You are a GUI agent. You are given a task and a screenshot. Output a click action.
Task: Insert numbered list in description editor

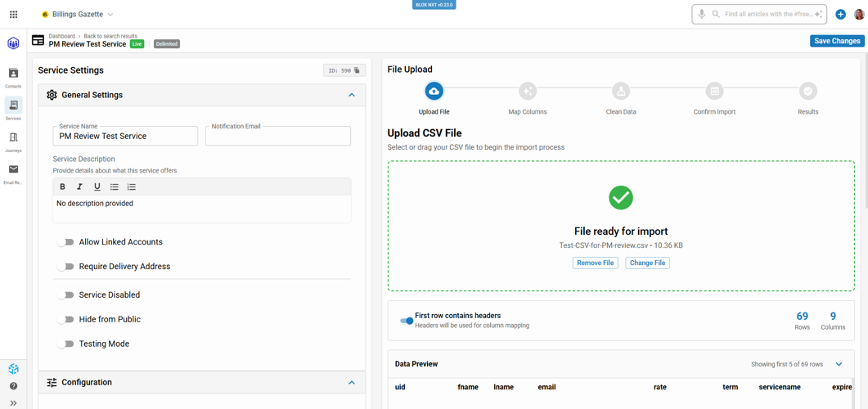[x=132, y=187]
